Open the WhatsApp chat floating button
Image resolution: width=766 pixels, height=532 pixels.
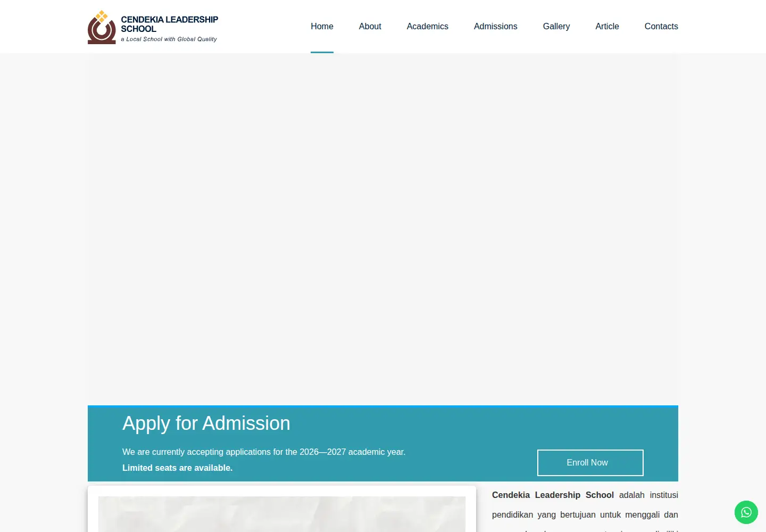[x=746, y=512]
